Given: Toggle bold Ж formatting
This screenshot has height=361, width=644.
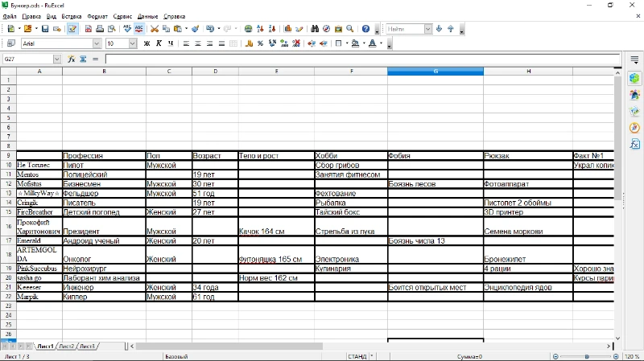Looking at the screenshot, I should pyautogui.click(x=147, y=43).
